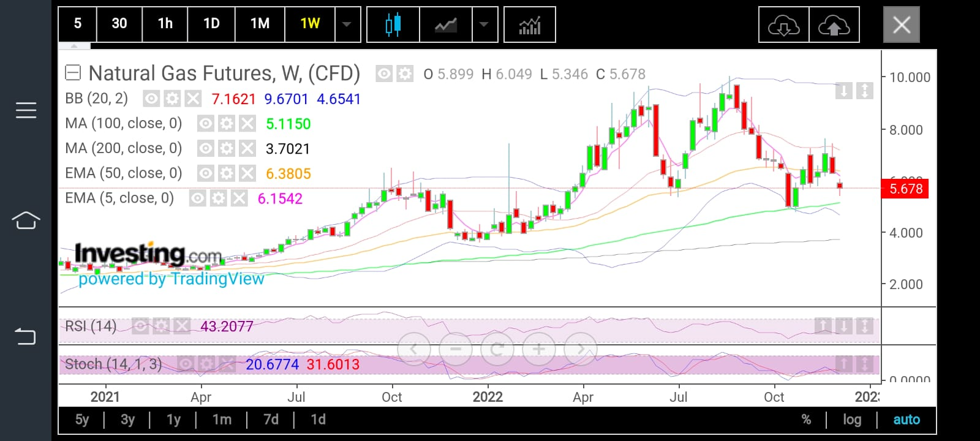
Task: Toggle EMA (50) visibility eye
Action: tap(206, 173)
